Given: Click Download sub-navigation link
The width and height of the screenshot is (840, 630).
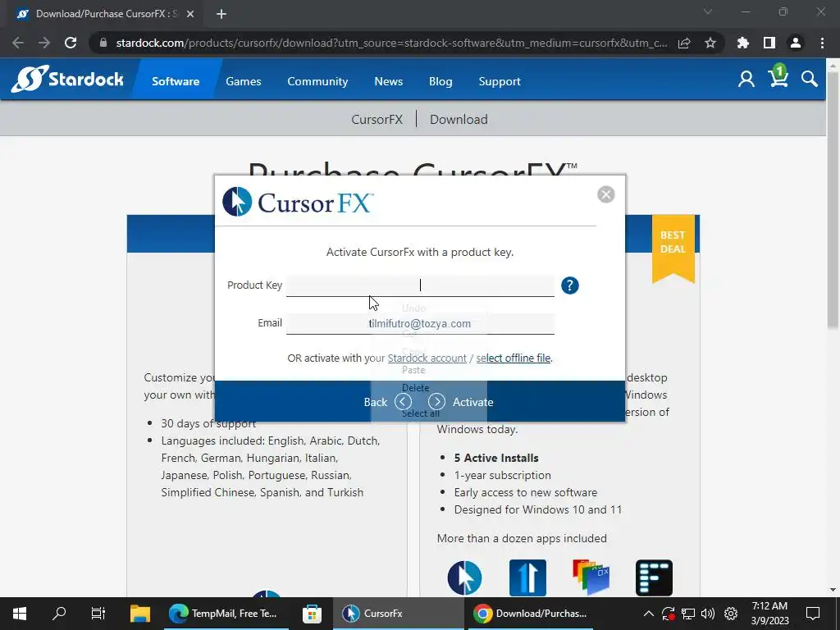Looking at the screenshot, I should (459, 119).
